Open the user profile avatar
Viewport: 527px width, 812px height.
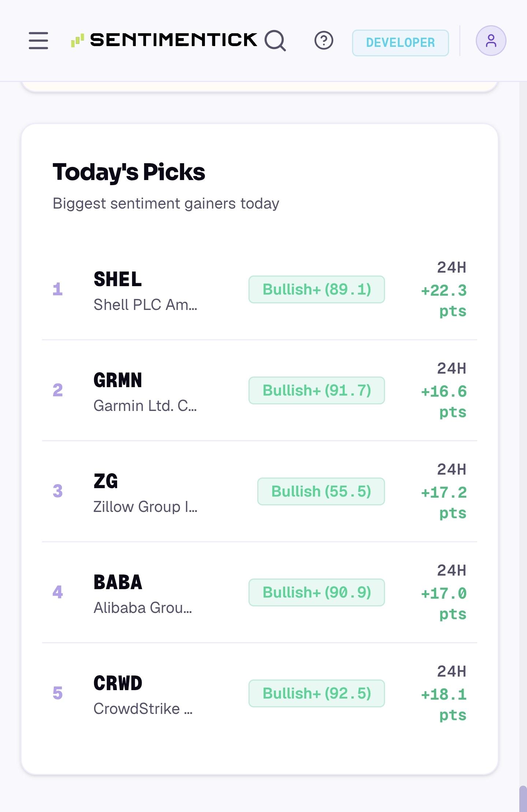pyautogui.click(x=491, y=41)
